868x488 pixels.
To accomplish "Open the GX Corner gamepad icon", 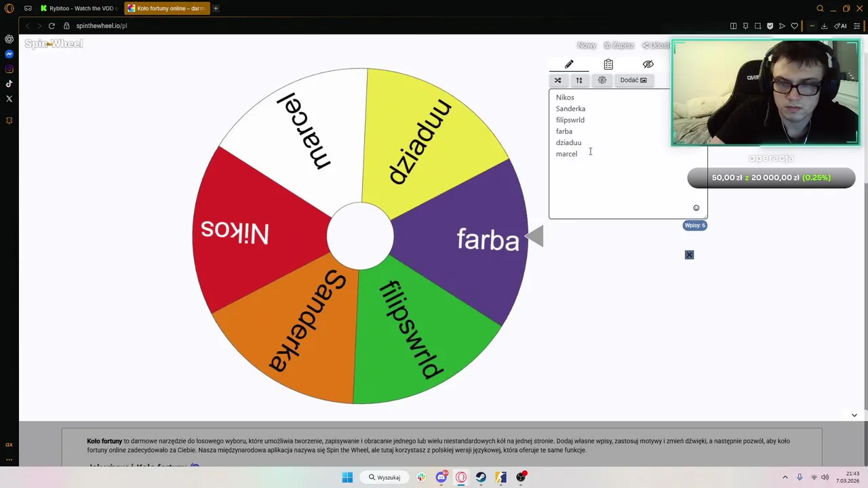I will click(x=28, y=9).
